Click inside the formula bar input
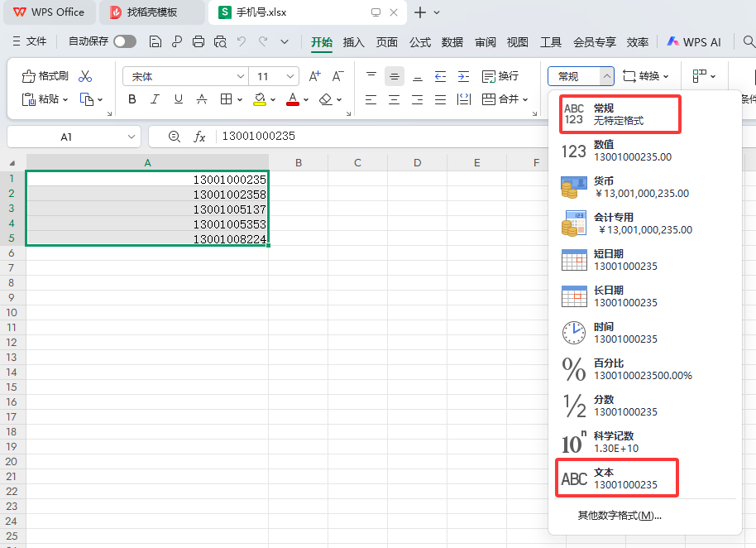The width and height of the screenshot is (756, 548). pos(372,137)
